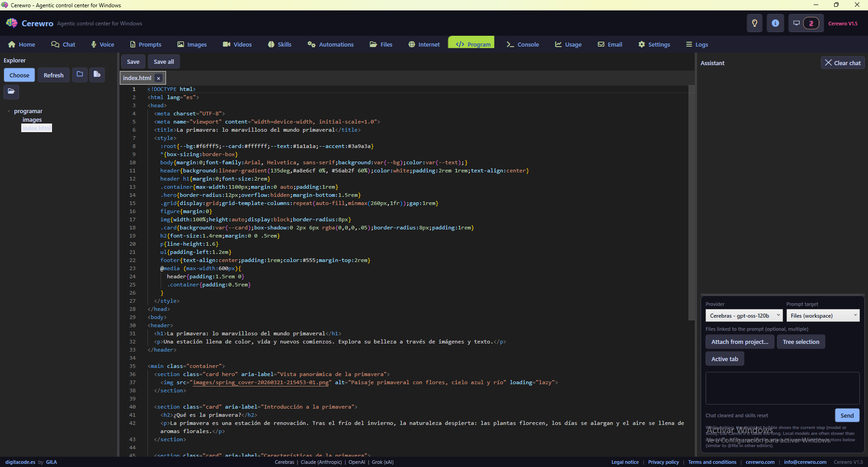
Task: Open the blue info icon top right
Action: 775,23
